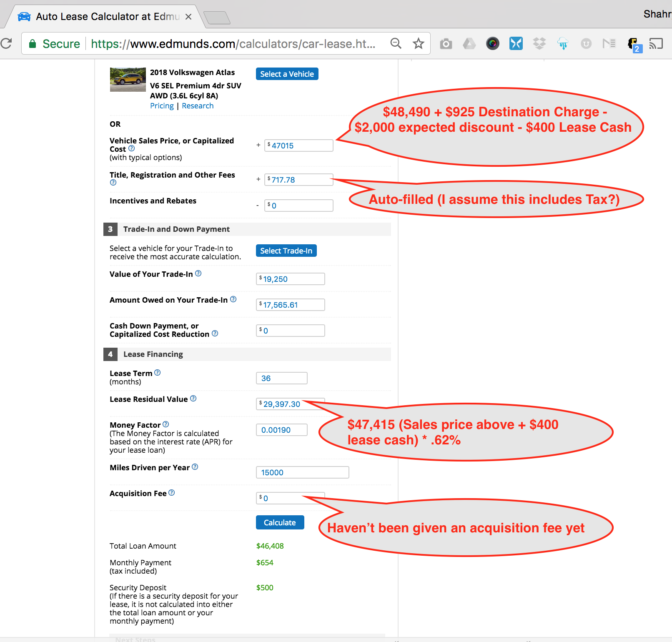This screenshot has height=642, width=672.
Task: Focus the Value of Your Trade-In field
Action: (290, 279)
